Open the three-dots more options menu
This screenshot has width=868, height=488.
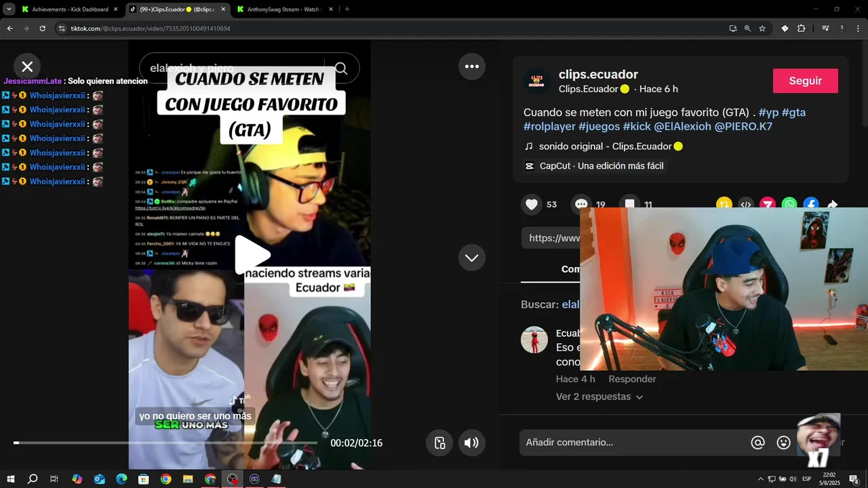pyautogui.click(x=472, y=66)
